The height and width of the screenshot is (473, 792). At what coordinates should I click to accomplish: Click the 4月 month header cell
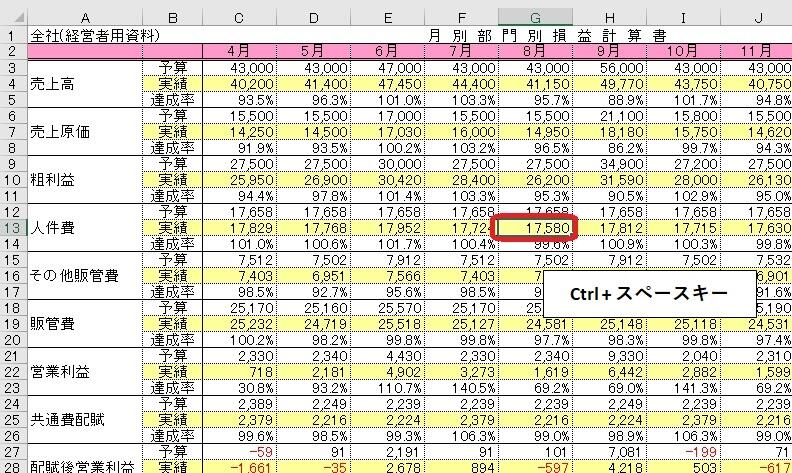240,50
